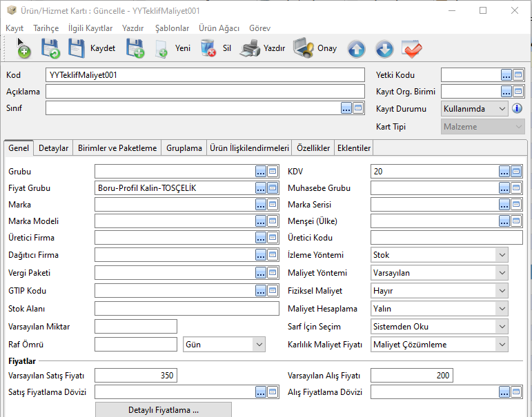
Task: Switch to the Özellikler tab
Action: click(313, 148)
